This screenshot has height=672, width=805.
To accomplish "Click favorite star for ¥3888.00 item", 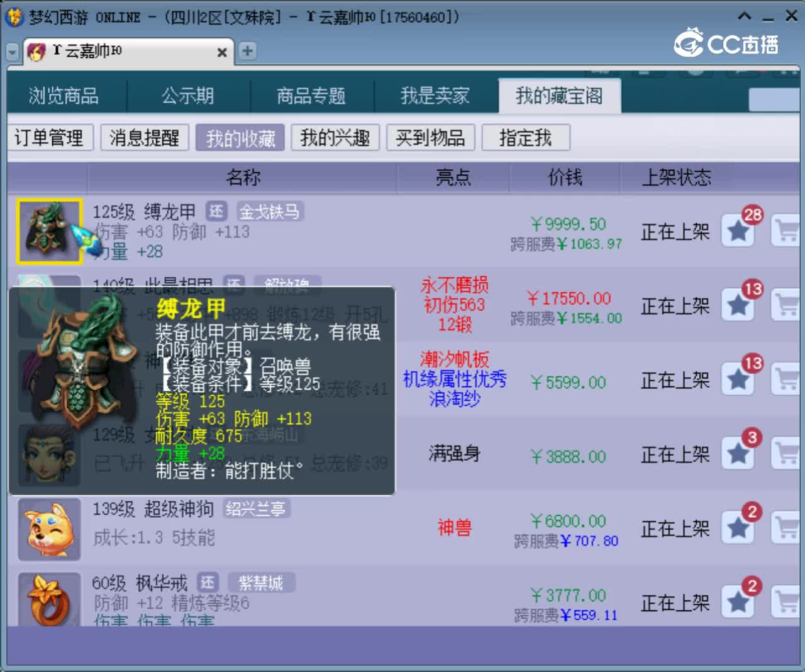I will point(738,454).
